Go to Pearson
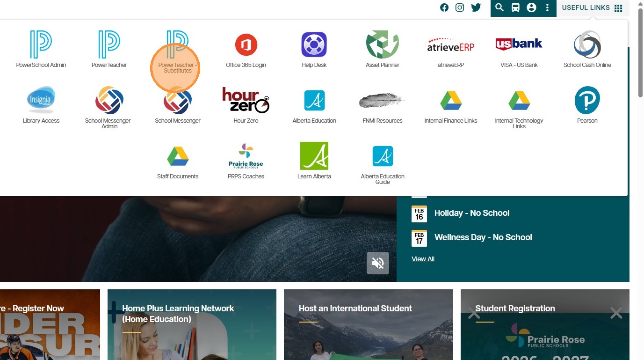 587,105
